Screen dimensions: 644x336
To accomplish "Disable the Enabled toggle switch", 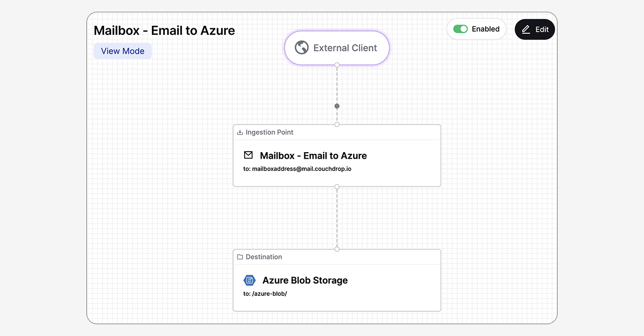I will [460, 28].
